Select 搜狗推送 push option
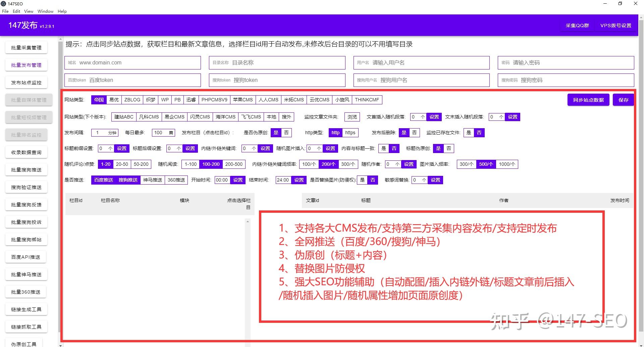The height and width of the screenshot is (347, 644). 127,180
